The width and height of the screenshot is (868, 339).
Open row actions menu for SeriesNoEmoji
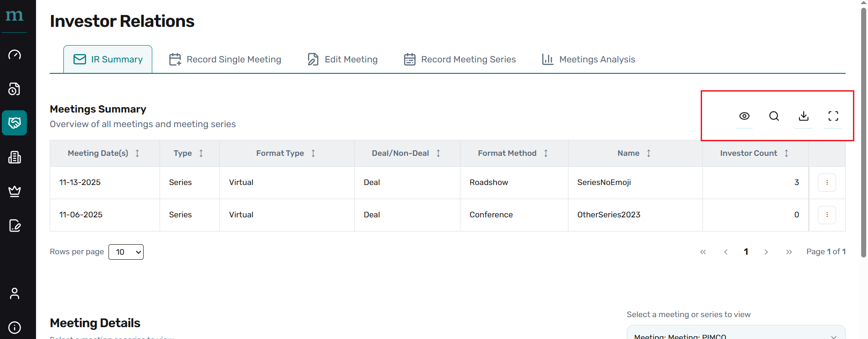point(827,183)
